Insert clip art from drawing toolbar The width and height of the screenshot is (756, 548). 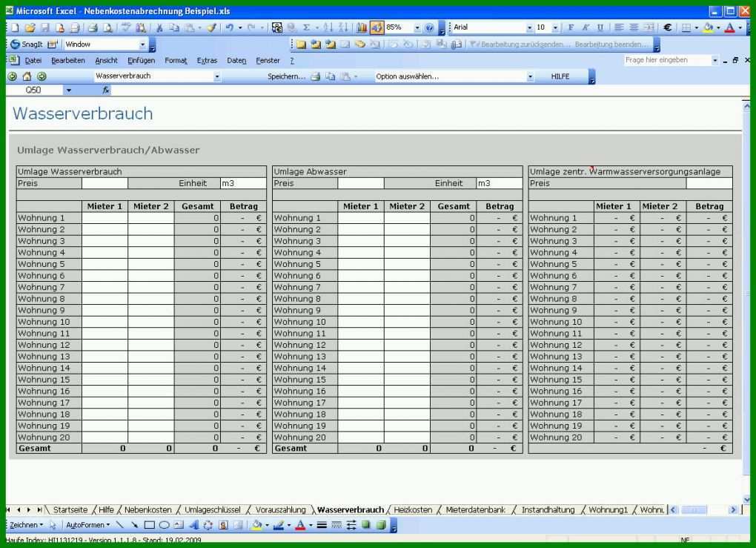(x=223, y=525)
